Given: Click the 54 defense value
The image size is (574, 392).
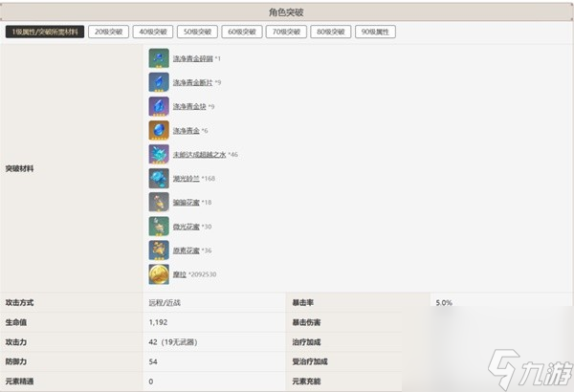Looking at the screenshot, I should [x=153, y=361].
